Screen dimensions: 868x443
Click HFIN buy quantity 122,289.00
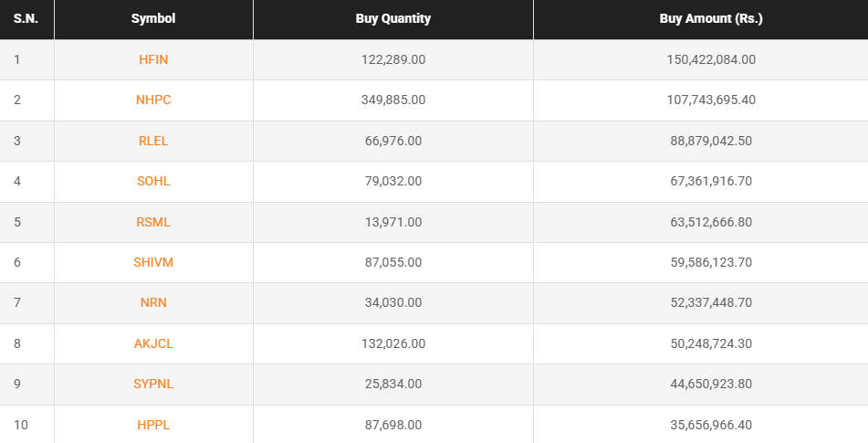tap(393, 59)
